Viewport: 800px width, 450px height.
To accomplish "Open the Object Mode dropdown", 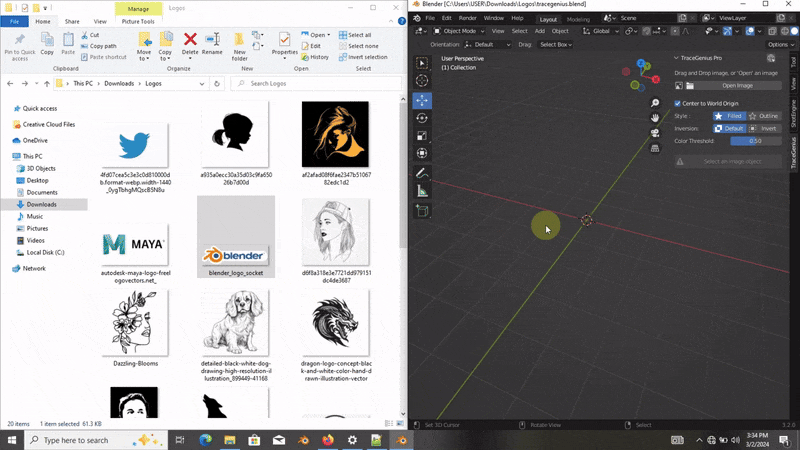I will coord(457,31).
